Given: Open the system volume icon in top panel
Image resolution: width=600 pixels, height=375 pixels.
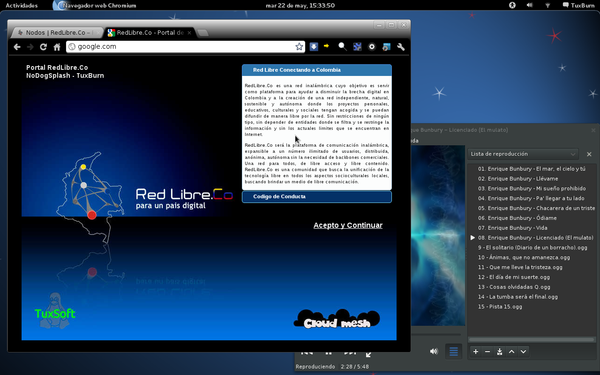Looking at the screenshot, I should coord(530,5).
